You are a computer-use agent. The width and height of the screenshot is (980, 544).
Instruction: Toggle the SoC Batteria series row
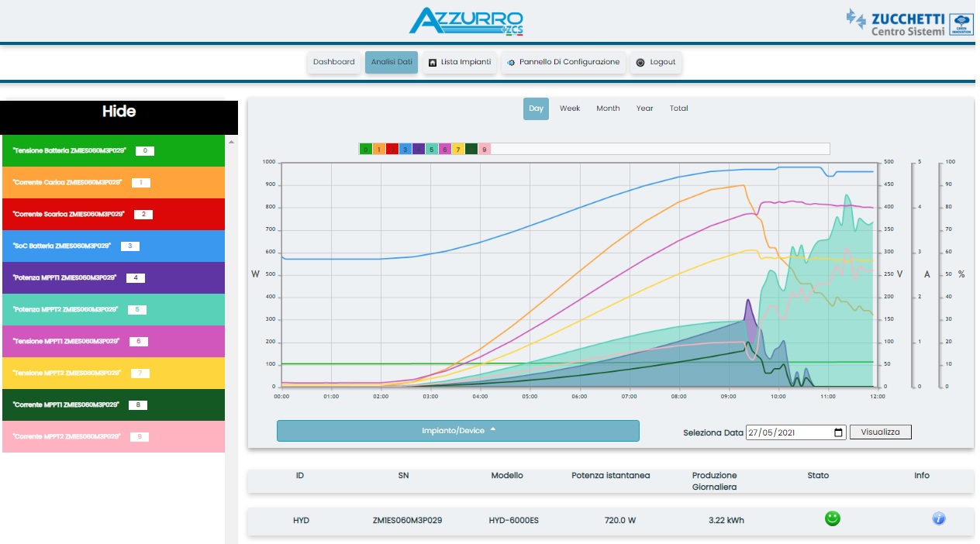(113, 246)
